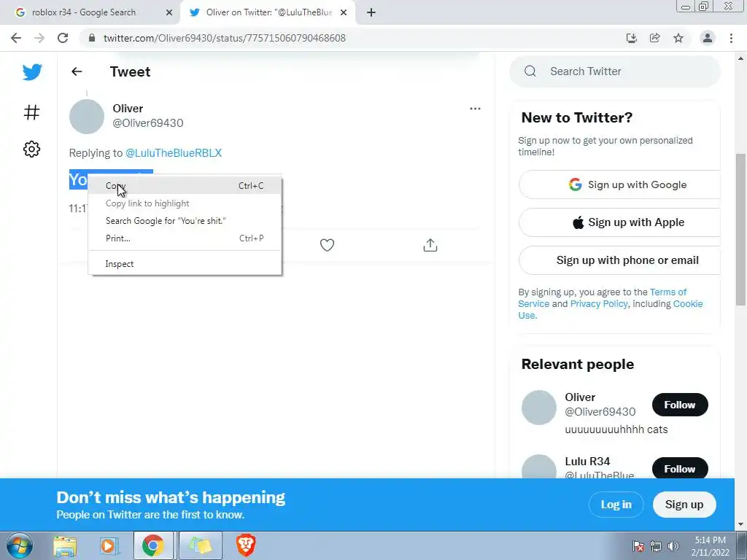This screenshot has height=560, width=747.
Task: Click the network tray icon
Action: click(656, 546)
